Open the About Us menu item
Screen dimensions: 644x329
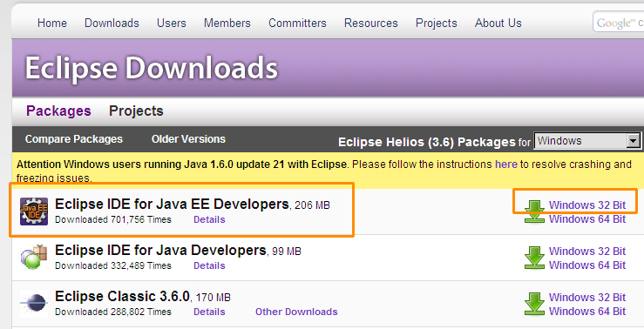498,23
